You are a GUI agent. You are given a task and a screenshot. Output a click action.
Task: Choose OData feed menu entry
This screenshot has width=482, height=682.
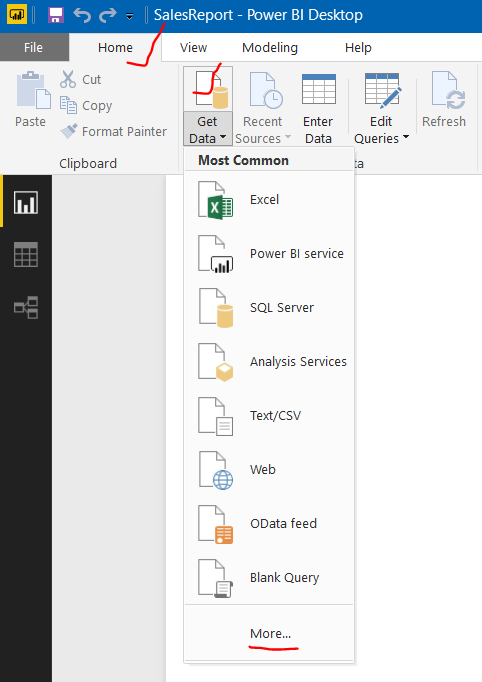(269, 524)
